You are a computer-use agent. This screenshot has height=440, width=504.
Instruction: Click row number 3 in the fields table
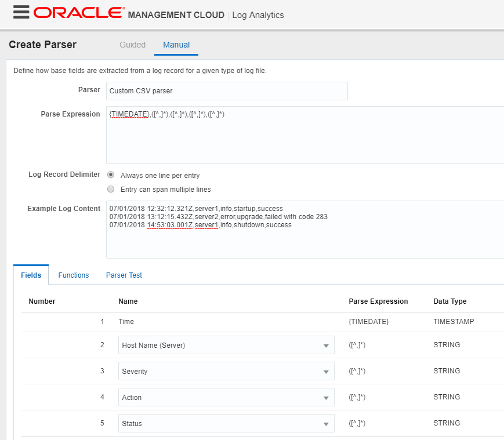[102, 370]
